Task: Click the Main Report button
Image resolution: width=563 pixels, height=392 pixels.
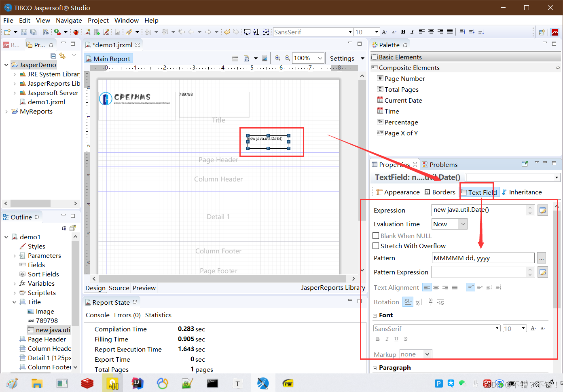Action: click(x=108, y=59)
